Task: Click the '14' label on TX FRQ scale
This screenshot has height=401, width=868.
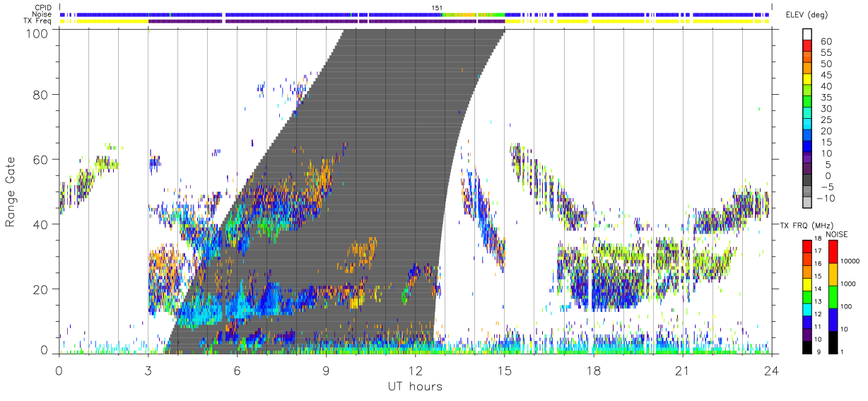Action: (x=818, y=289)
